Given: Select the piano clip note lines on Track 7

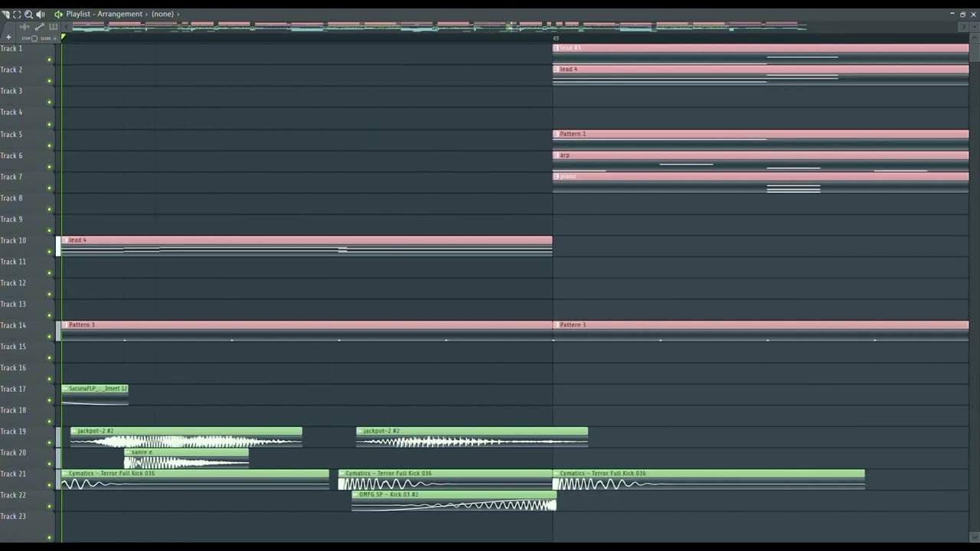Looking at the screenshot, I should click(793, 187).
